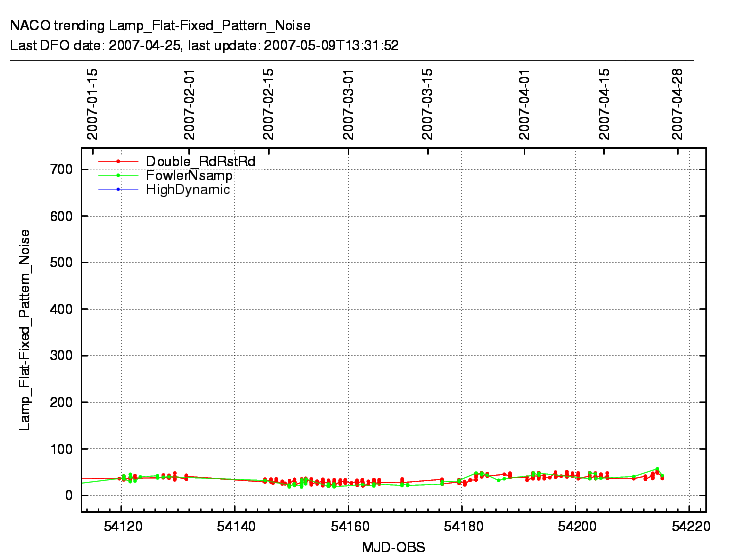Click the 54120 x-axis tick label

tap(121, 524)
